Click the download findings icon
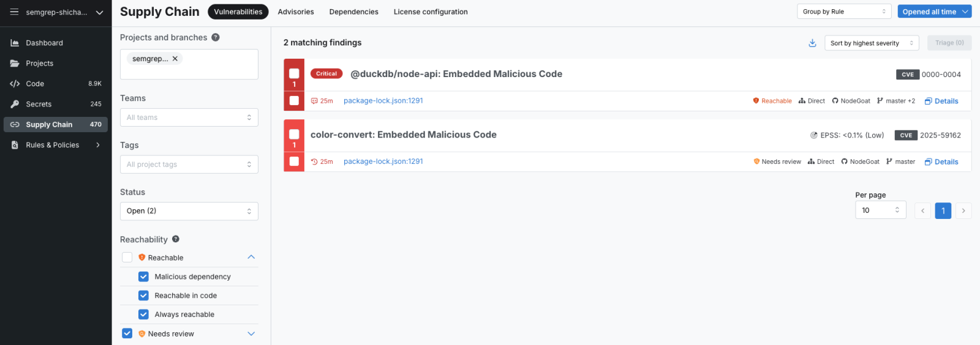Screen dimensions: 980x345 click(x=812, y=43)
